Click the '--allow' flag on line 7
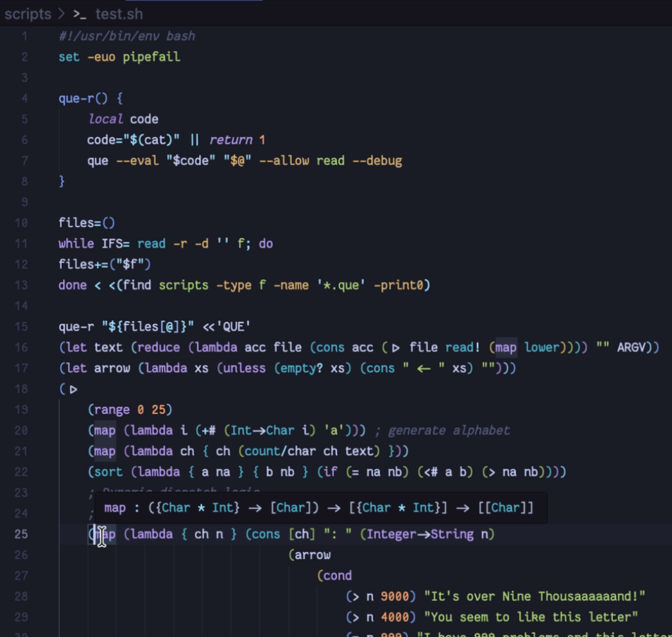The width and height of the screenshot is (672, 637). (284, 161)
